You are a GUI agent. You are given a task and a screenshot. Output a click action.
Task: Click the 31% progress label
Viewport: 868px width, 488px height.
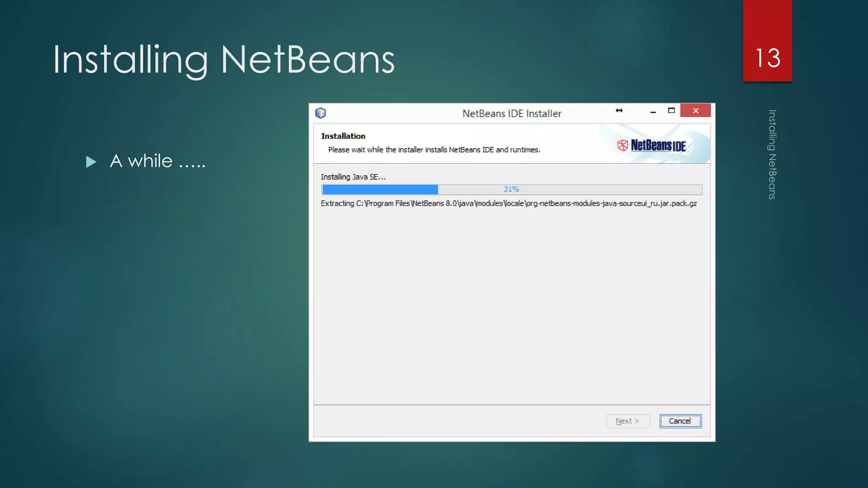pyautogui.click(x=511, y=189)
